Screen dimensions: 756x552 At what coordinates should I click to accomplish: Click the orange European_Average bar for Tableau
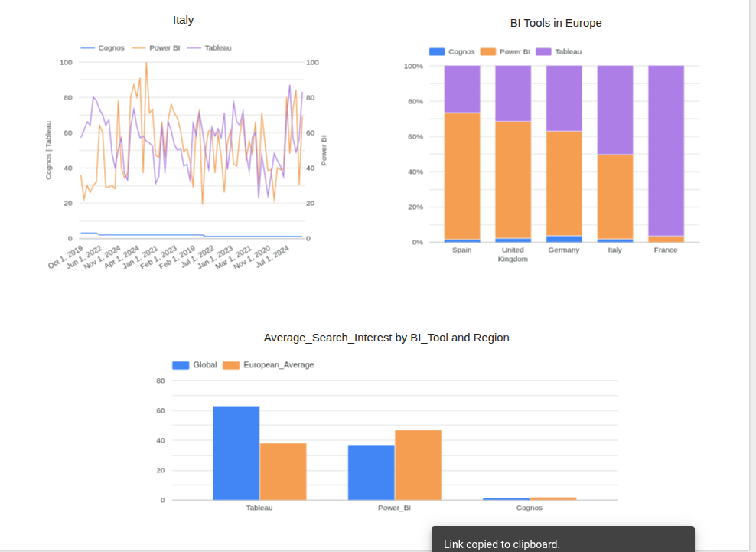click(283, 472)
